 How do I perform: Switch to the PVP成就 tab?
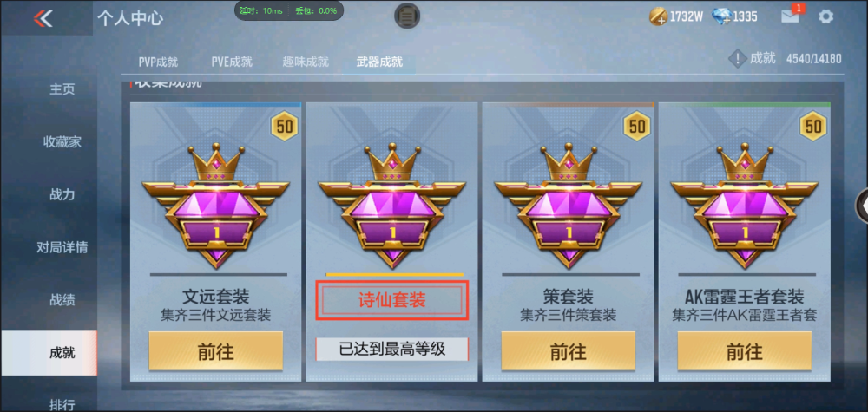158,62
